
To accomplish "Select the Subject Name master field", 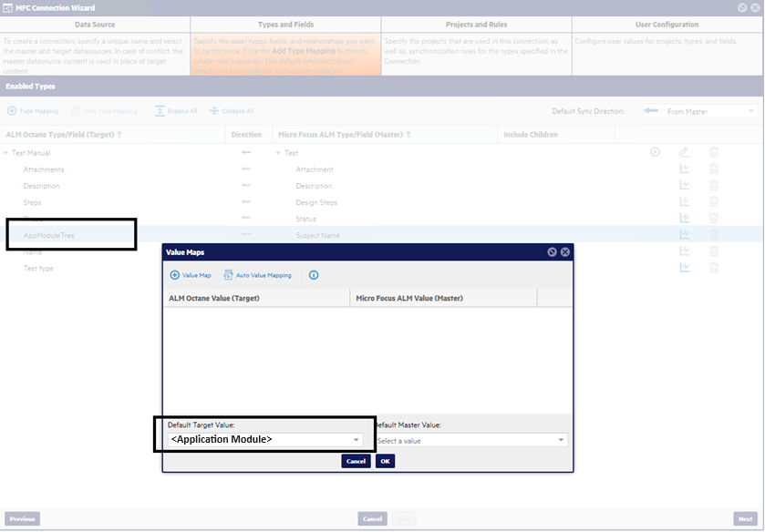I will coord(317,235).
